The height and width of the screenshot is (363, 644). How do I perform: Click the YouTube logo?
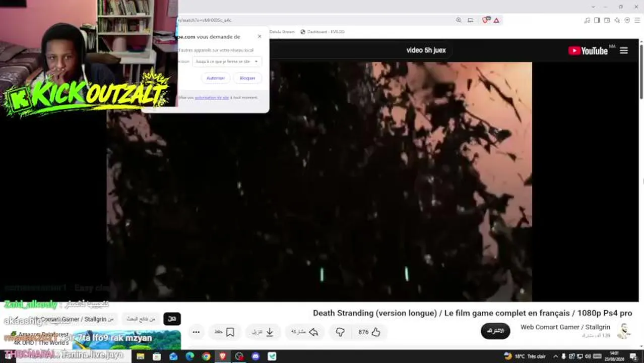(x=588, y=50)
